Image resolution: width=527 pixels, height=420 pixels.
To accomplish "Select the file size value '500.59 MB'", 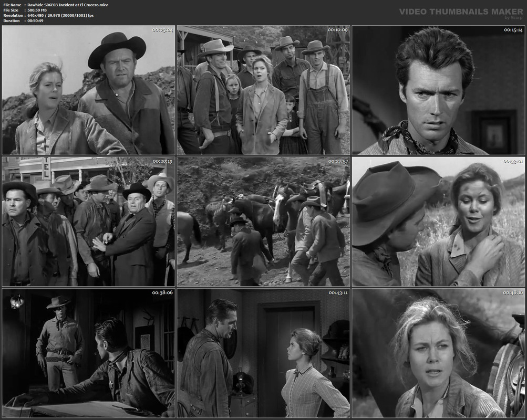I will pyautogui.click(x=37, y=10).
